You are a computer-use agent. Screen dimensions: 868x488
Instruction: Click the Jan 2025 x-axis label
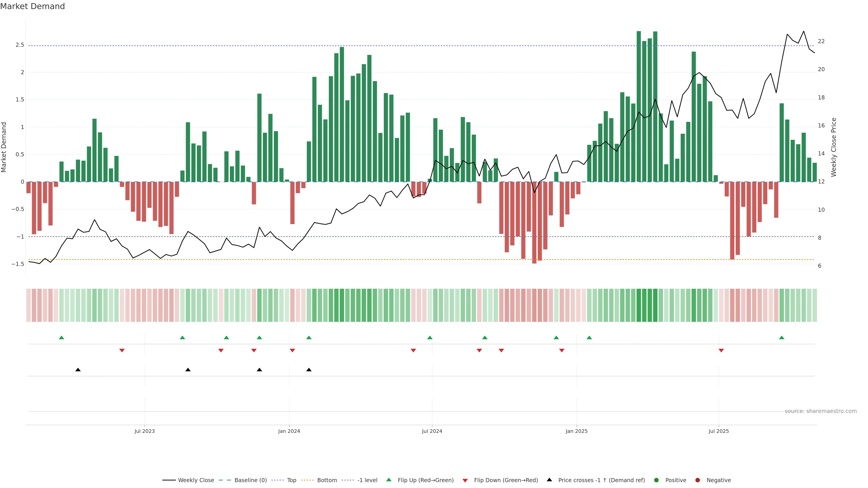pyautogui.click(x=577, y=431)
